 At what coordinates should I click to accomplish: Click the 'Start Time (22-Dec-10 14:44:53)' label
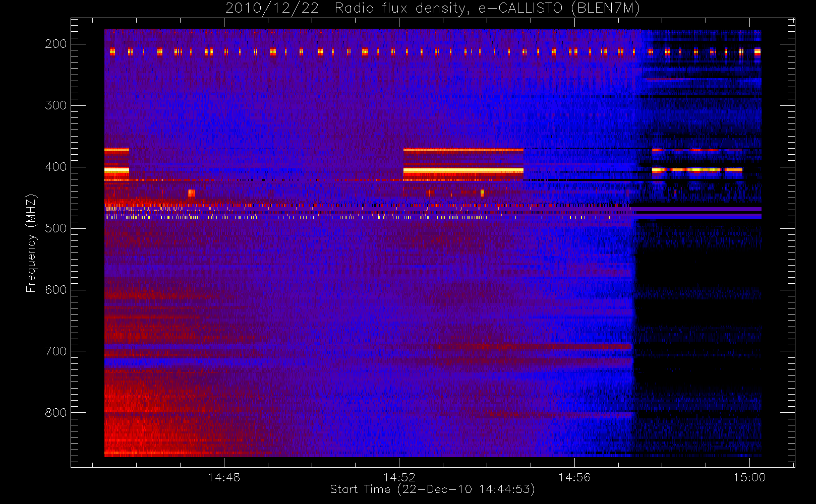point(432,489)
